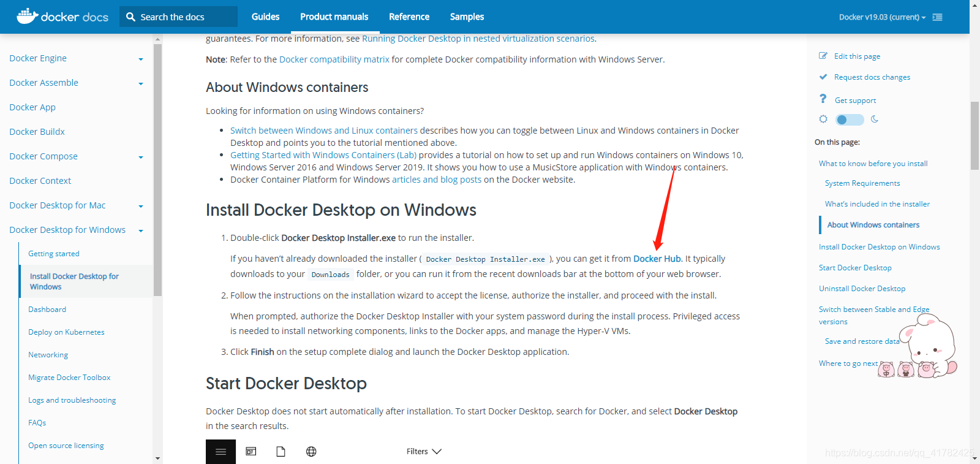Open Logs and troubleshooting sidebar item
980x464 pixels.
click(72, 400)
